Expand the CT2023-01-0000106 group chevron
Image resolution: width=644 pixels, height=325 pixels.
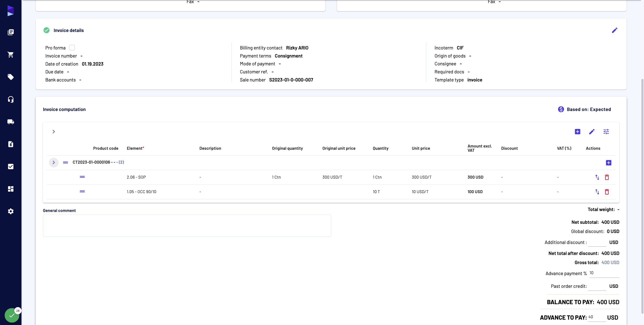[x=53, y=162]
